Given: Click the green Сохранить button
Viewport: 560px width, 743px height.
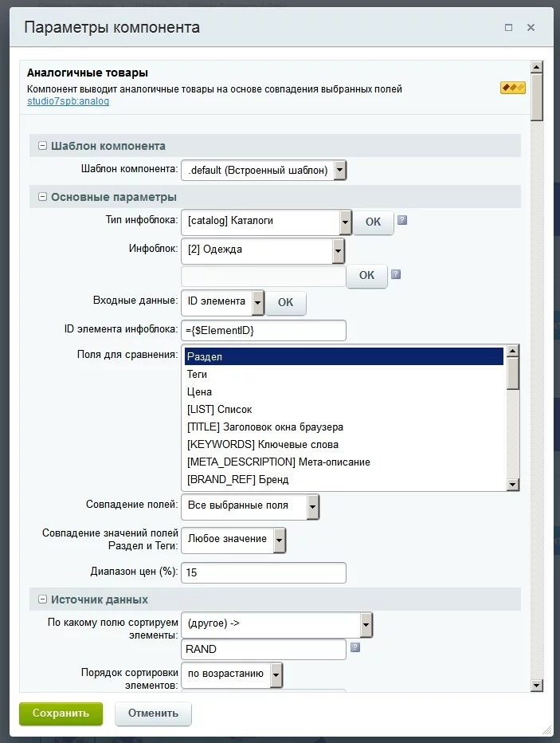Looking at the screenshot, I should tap(61, 714).
